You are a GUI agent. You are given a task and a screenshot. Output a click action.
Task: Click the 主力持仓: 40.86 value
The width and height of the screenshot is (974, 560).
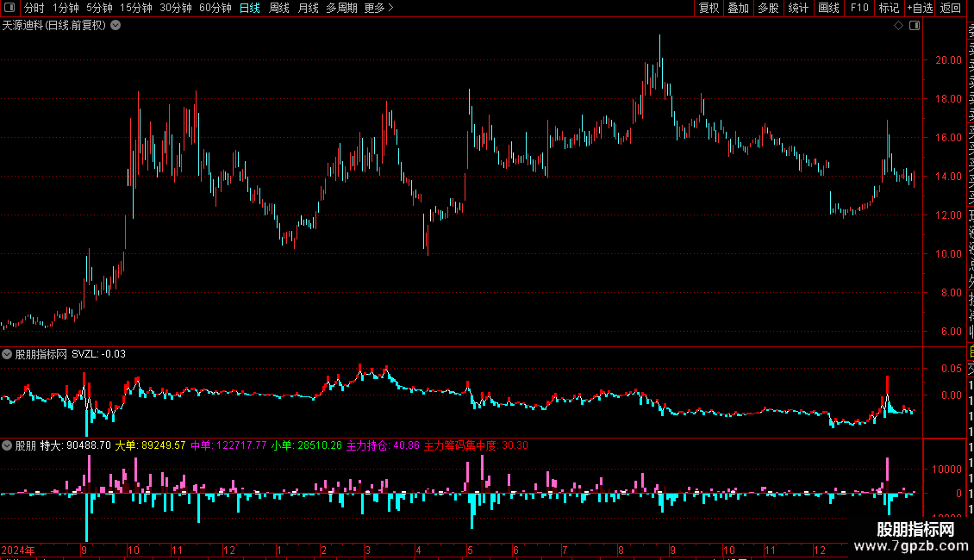pos(383,445)
